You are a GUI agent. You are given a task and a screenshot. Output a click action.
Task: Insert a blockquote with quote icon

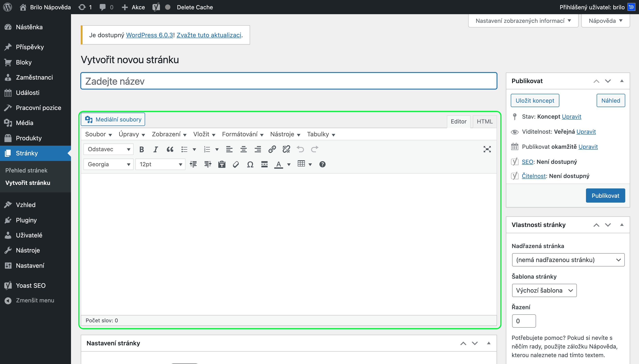click(x=170, y=149)
